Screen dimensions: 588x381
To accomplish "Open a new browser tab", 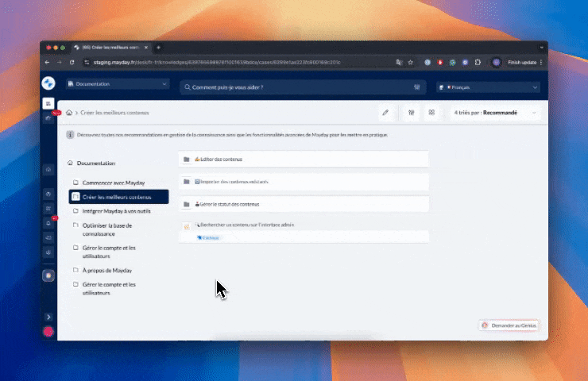I will pos(158,48).
